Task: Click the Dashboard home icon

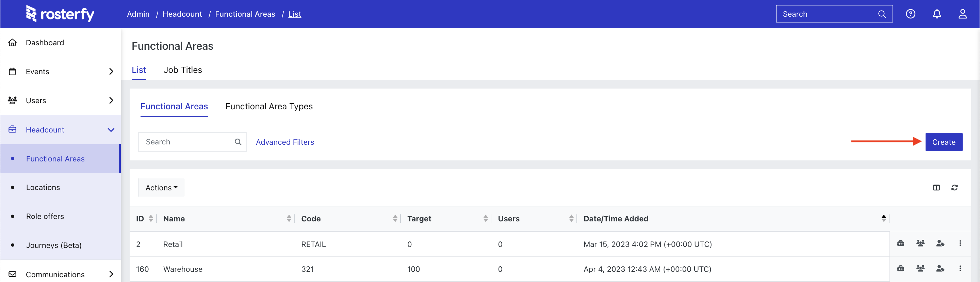Action: pyautogui.click(x=13, y=43)
